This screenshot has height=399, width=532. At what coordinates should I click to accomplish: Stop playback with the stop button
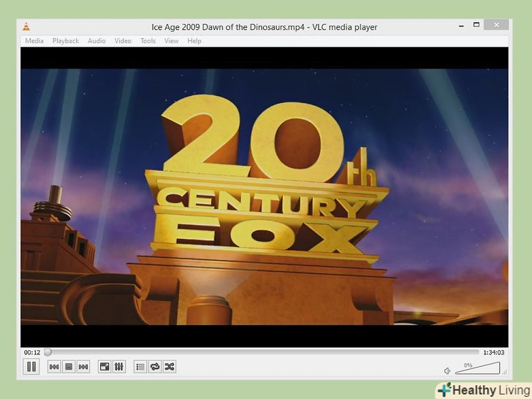pyautogui.click(x=69, y=367)
